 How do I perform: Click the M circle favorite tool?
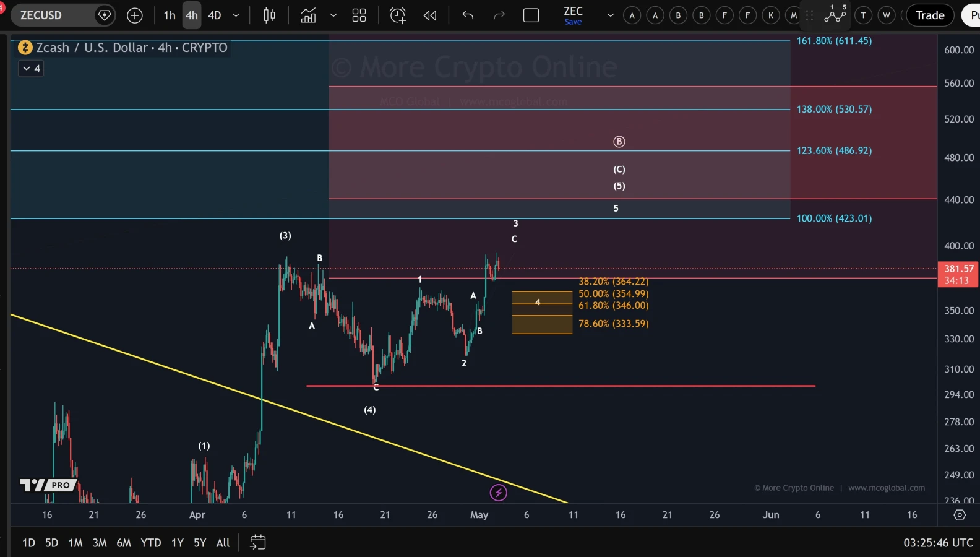pos(794,15)
